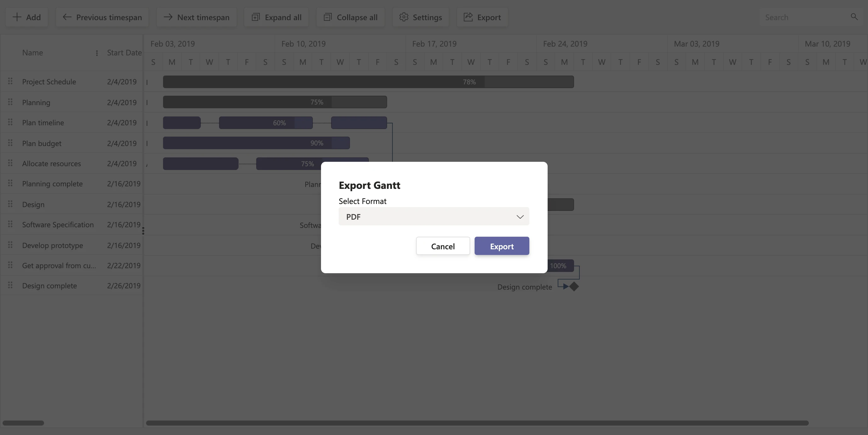
Task: Click the Next timespan arrow icon
Action: coord(168,17)
